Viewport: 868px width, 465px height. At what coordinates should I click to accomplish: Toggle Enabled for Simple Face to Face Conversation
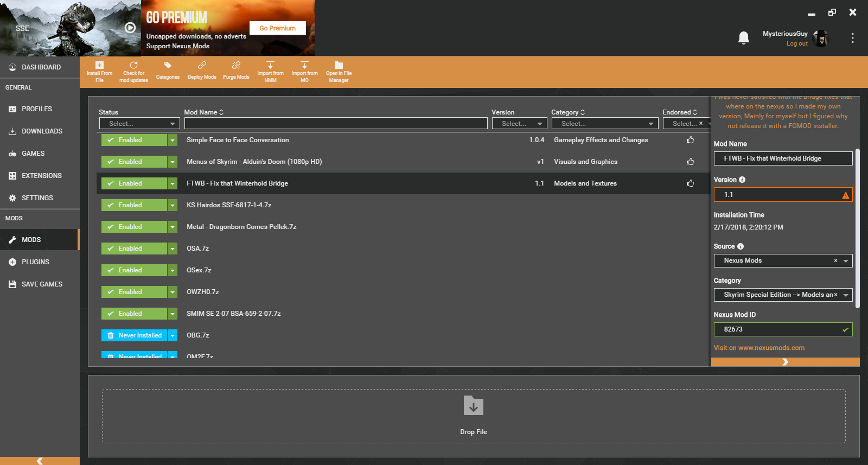tap(134, 140)
